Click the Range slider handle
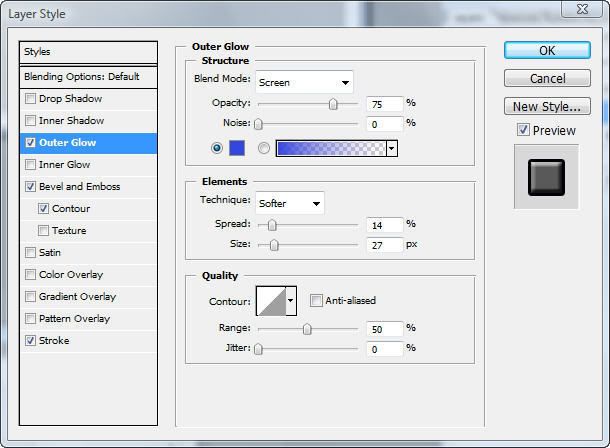 [307, 329]
